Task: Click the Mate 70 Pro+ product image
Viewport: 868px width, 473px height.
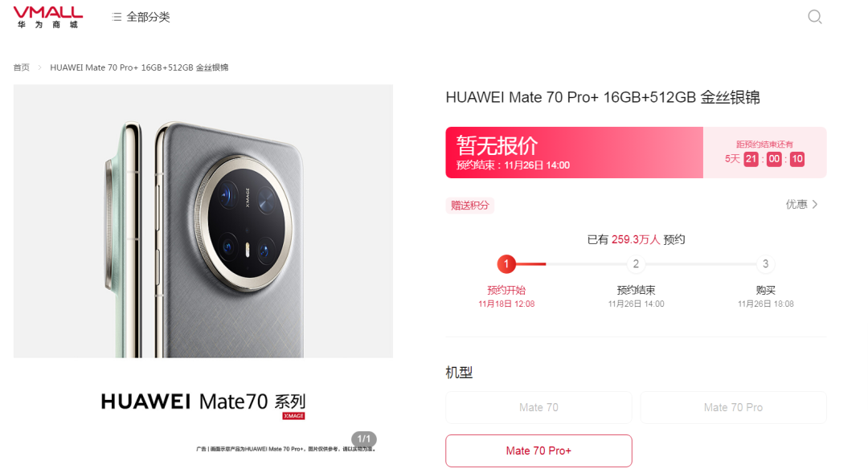Action: [x=203, y=222]
